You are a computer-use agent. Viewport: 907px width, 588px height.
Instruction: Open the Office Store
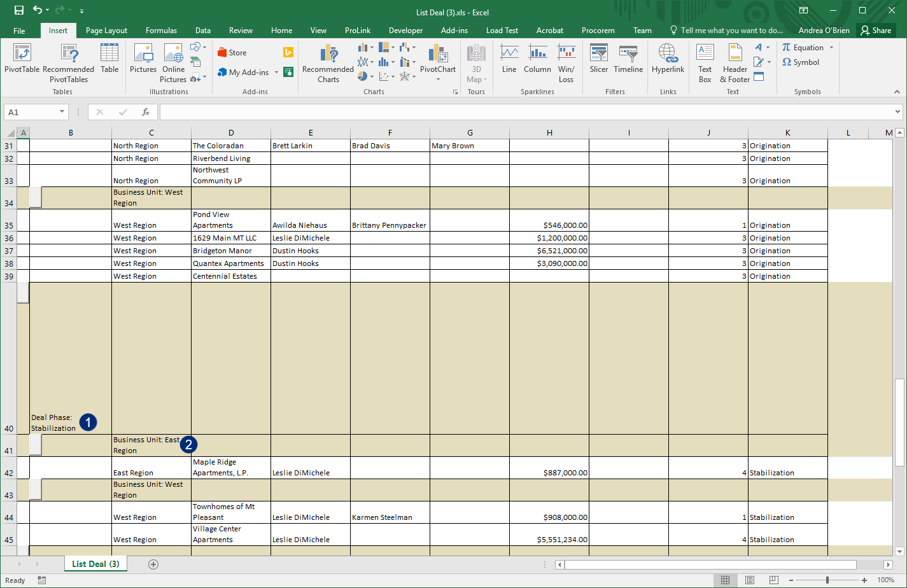click(x=232, y=53)
